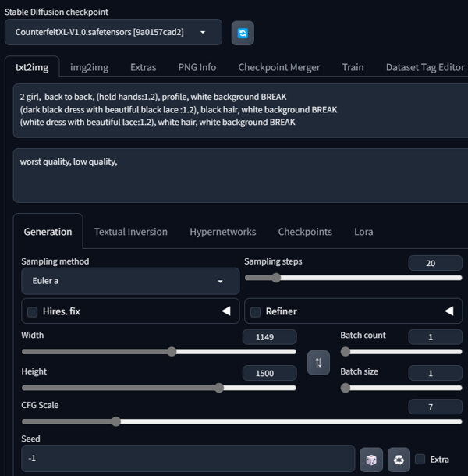Open the Checkpoint Merger tab
The width and height of the screenshot is (468, 476).
[x=279, y=67]
